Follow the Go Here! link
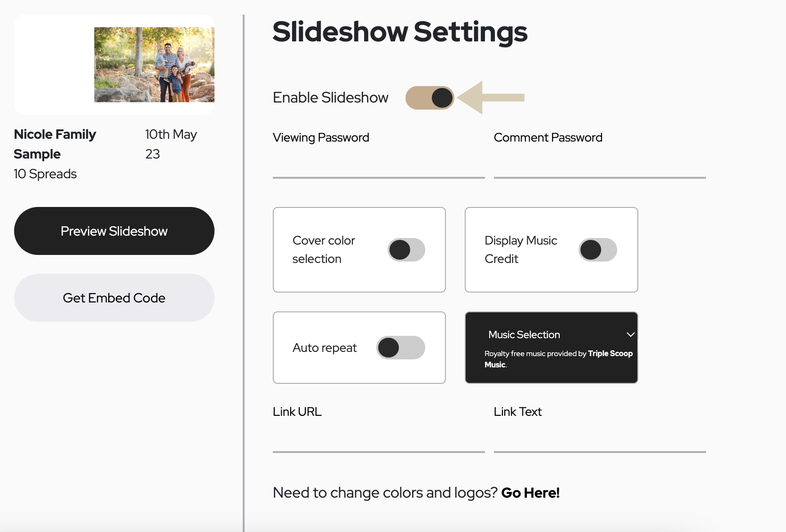Image resolution: width=786 pixels, height=532 pixels. coord(530,492)
